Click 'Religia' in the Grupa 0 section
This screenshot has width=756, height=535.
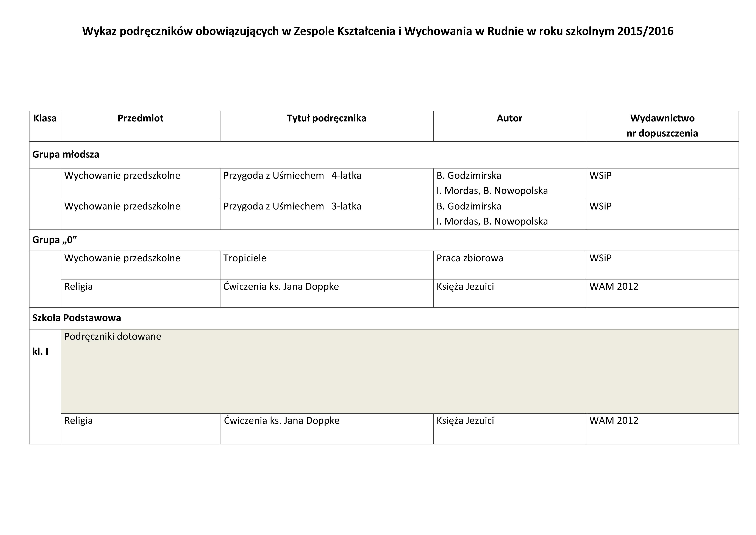tap(78, 287)
